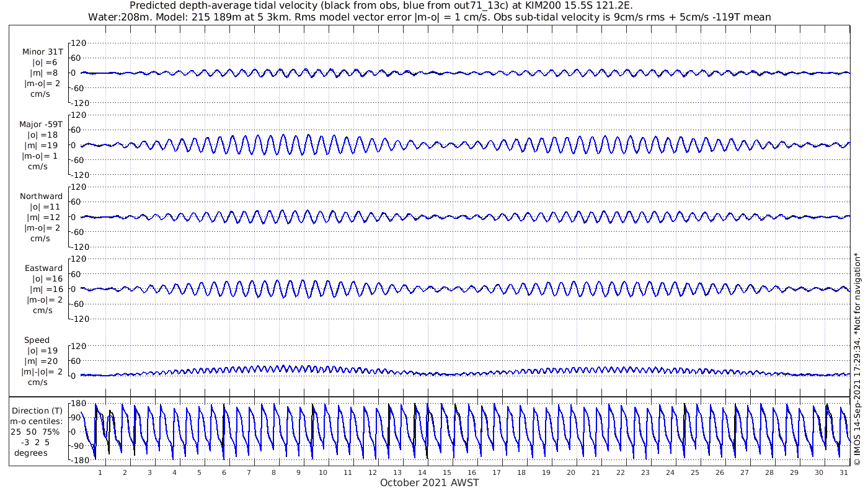The width and height of the screenshot is (868, 496).
Task: Click '|o| =6' in Minor panel
Action: [45, 62]
